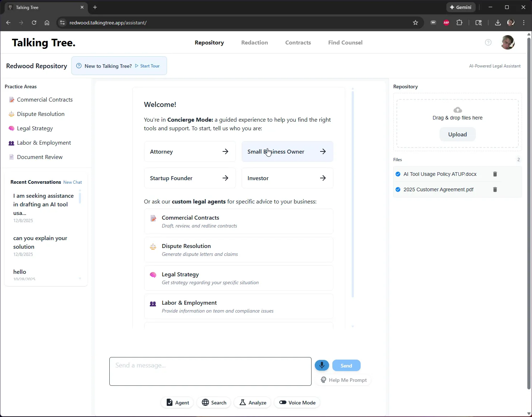Screen dimensions: 532x417
Task: Click the arrow on the Attorney card
Action: (225, 151)
